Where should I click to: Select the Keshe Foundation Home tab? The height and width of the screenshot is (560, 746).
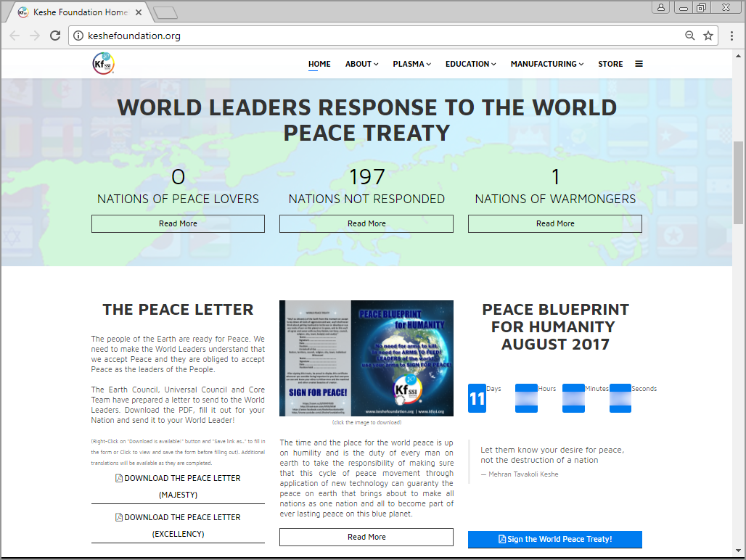coord(80,12)
